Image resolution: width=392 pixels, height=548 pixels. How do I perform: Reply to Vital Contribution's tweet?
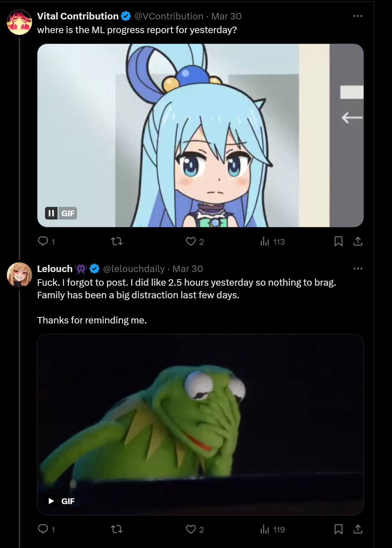pos(44,241)
